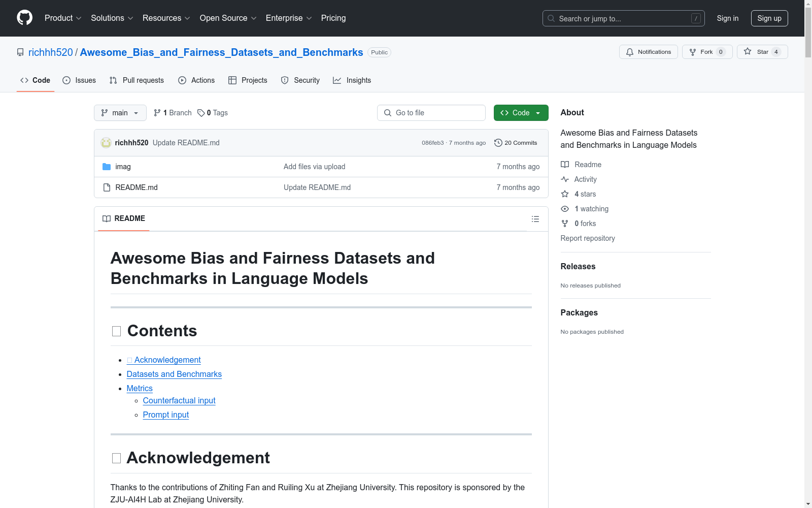Image resolution: width=812 pixels, height=508 pixels.
Task: Open the Readme link in About
Action: point(581,165)
